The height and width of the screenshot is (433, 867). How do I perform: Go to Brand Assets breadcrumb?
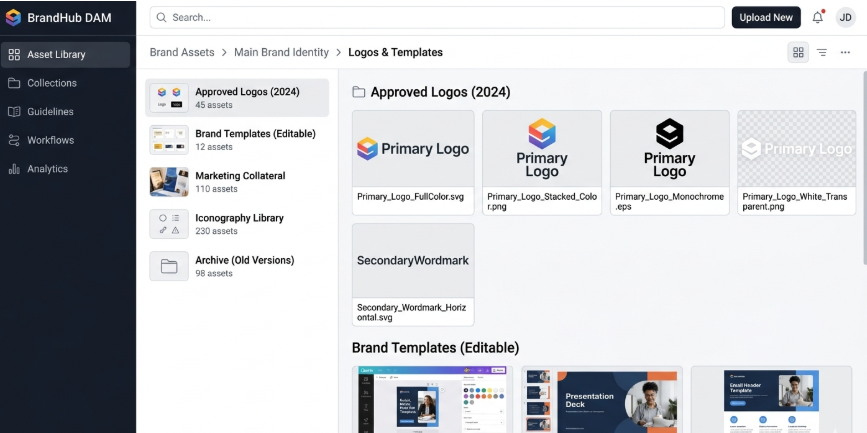pos(182,53)
